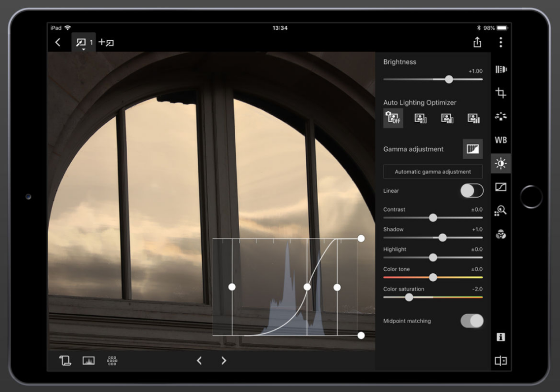Click the Brightness value +1.00
560x392 pixels.
tap(475, 71)
